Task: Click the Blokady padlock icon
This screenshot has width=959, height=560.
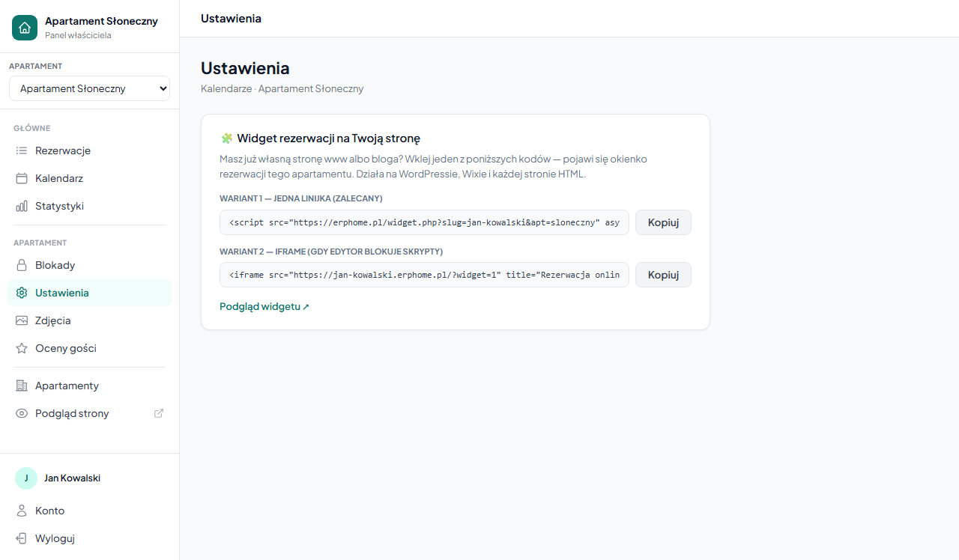Action: point(22,265)
